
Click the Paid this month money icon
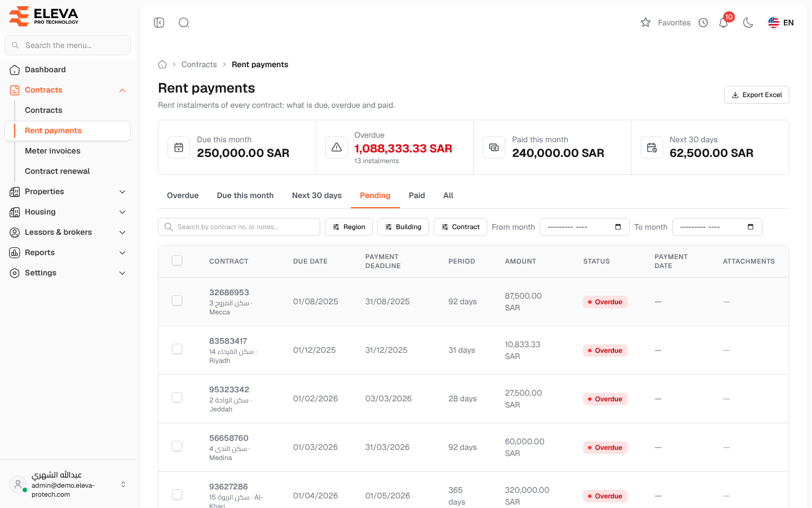tap(494, 147)
